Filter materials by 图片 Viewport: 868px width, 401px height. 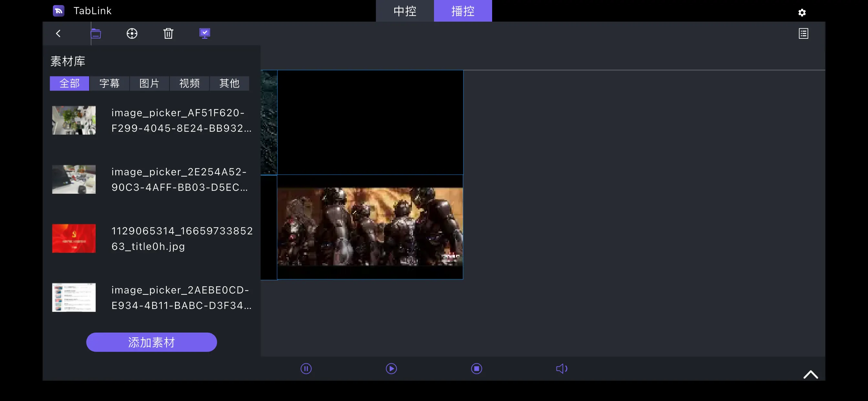pos(149,83)
